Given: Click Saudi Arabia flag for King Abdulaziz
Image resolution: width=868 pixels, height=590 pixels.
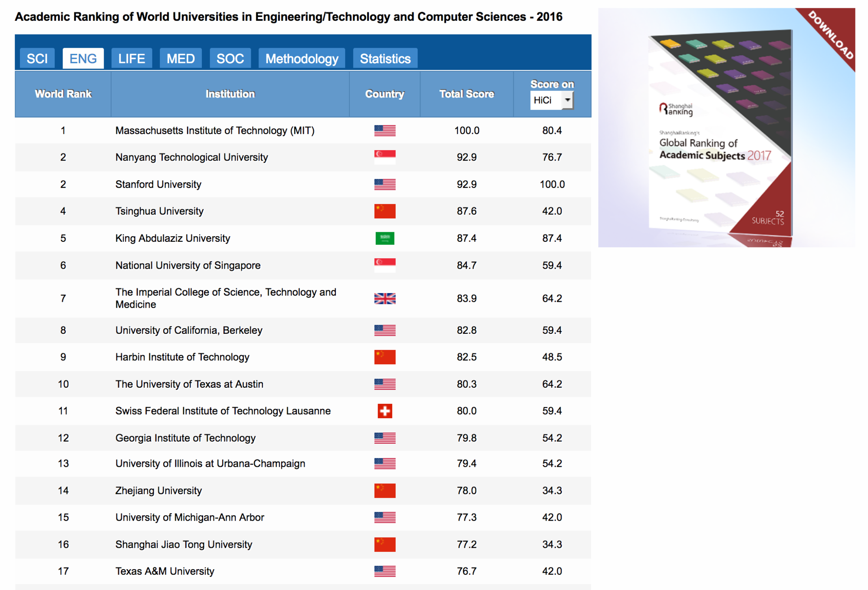Looking at the screenshot, I should pos(385,238).
